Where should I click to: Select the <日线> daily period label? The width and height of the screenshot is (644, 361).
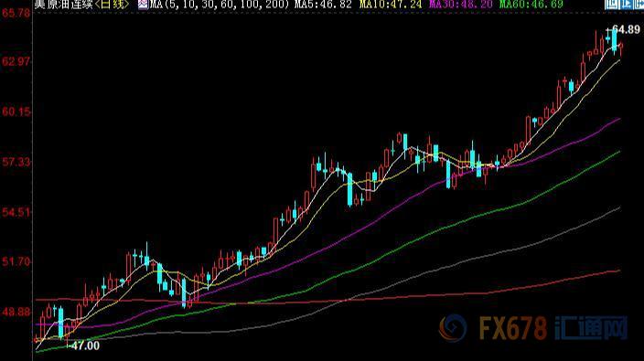pyautogui.click(x=112, y=5)
